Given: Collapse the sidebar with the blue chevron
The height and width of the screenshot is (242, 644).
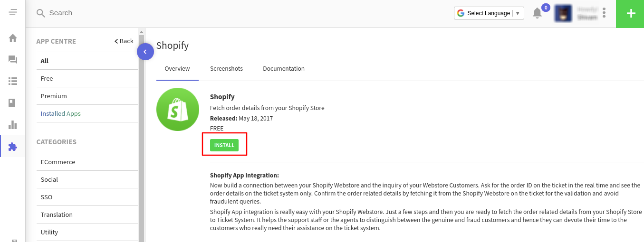Looking at the screenshot, I should [145, 52].
